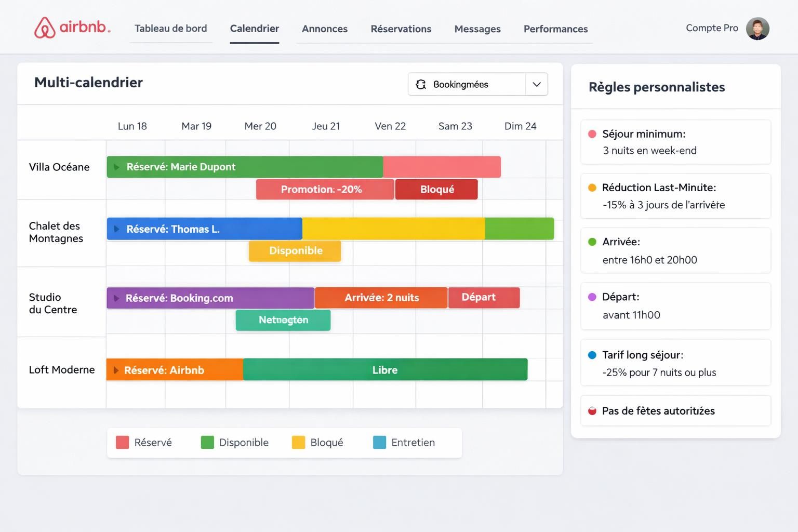This screenshot has width=798, height=532.
Task: Click the yellow bar in Chalet row
Action: (x=394, y=229)
